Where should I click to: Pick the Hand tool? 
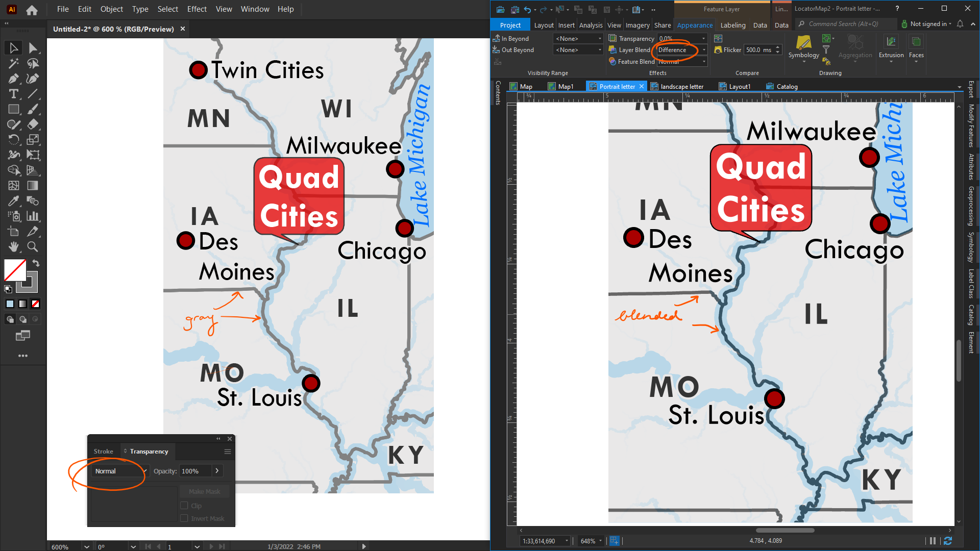pos(14,247)
